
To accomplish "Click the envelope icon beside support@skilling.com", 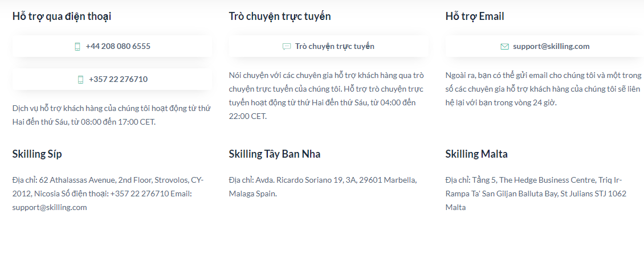I will click(505, 46).
